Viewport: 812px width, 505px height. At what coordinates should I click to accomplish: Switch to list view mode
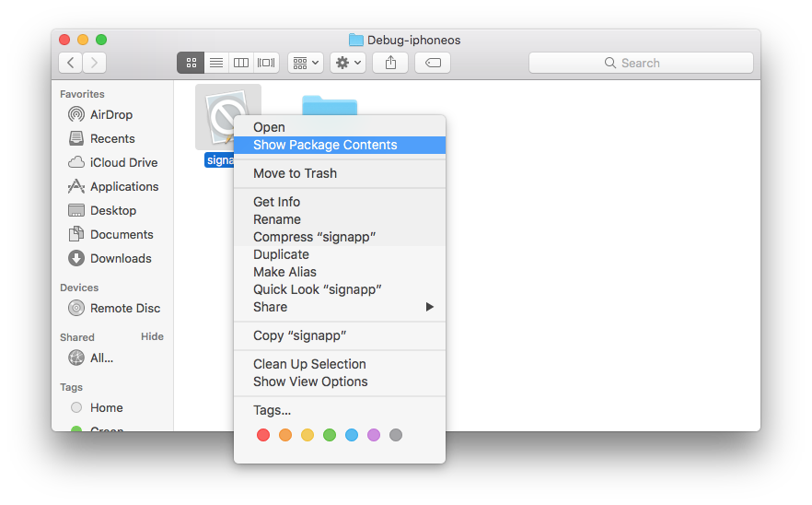point(216,63)
